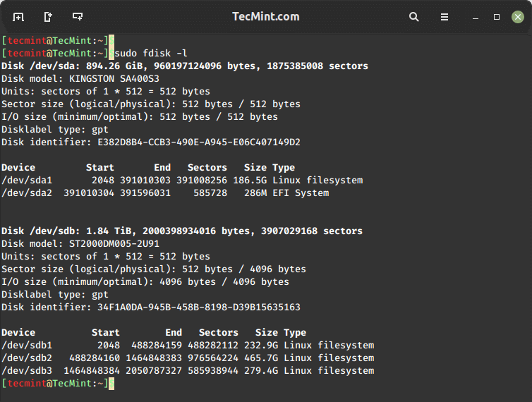Click the /dev/sdb3 device name
532x402 pixels.
click(27, 370)
